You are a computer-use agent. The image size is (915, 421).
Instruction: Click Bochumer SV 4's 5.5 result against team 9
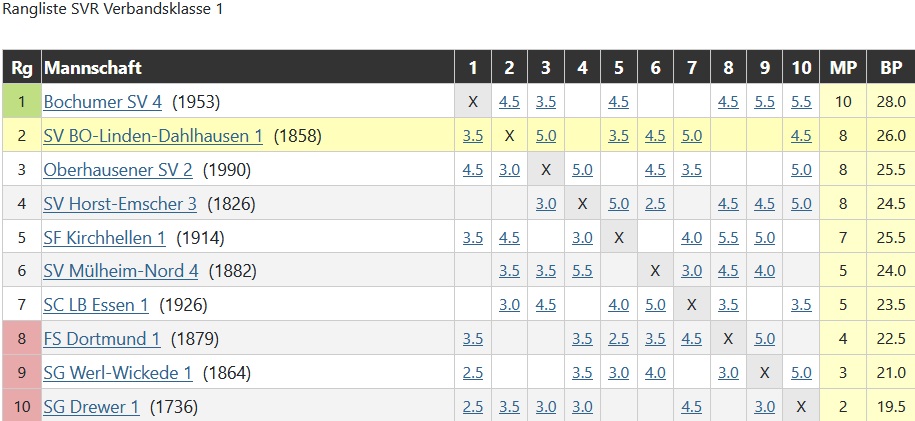click(765, 101)
